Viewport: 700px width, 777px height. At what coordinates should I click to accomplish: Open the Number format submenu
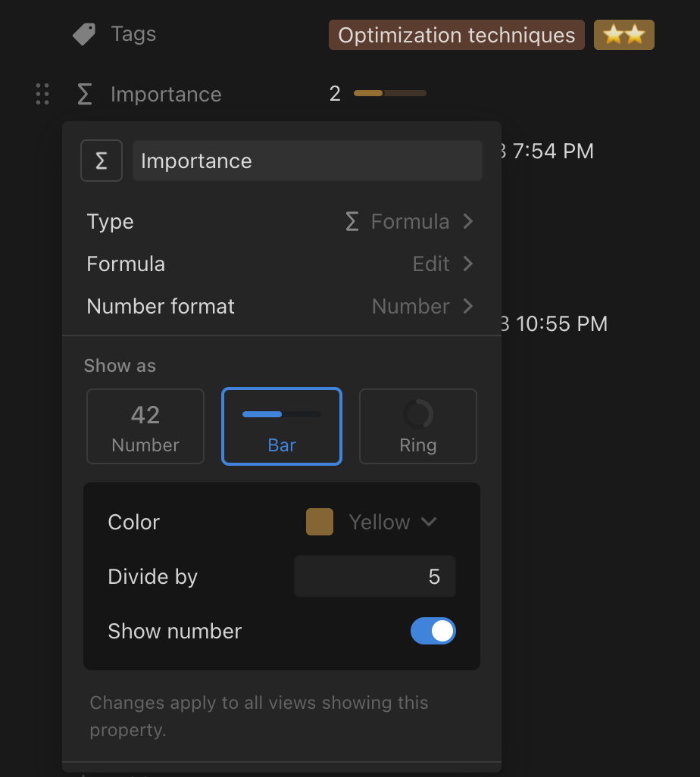pos(282,306)
